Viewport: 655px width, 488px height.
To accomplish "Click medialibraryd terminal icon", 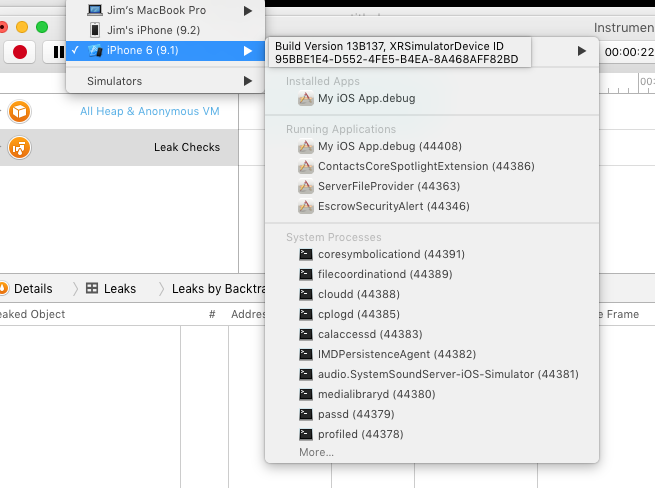I will coord(306,394).
